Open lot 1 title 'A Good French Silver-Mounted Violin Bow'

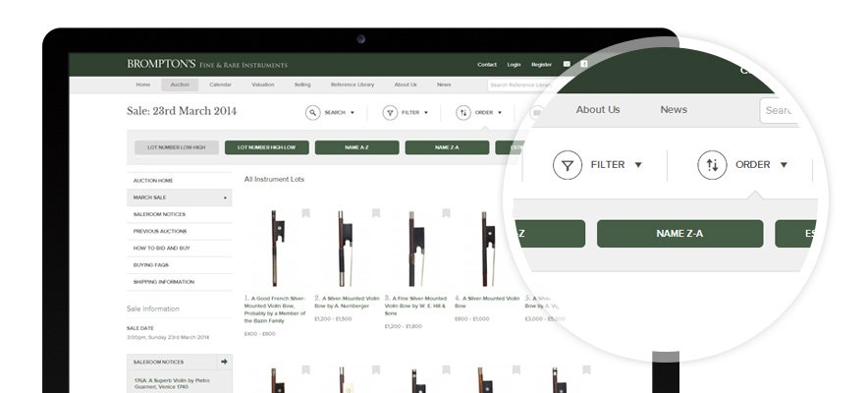(276, 309)
